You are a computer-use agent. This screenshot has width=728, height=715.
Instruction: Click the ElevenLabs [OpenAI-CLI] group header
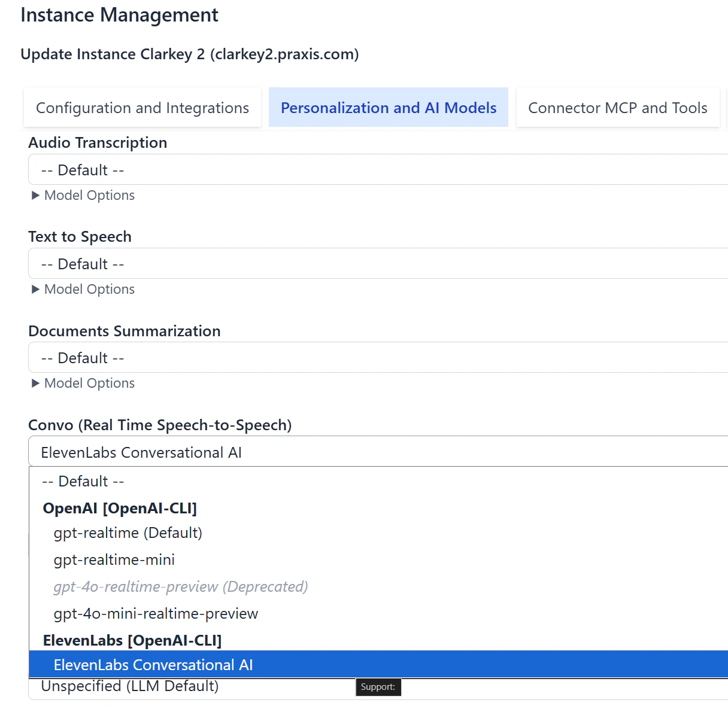pyautogui.click(x=132, y=641)
